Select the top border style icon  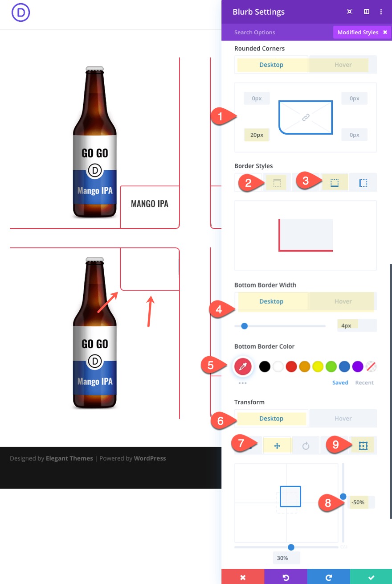point(277,183)
